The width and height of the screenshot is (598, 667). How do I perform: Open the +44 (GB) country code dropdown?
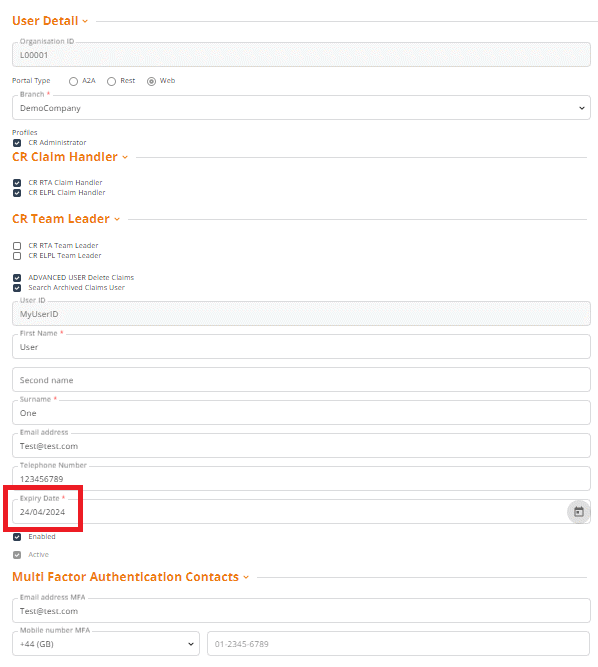tap(106, 644)
